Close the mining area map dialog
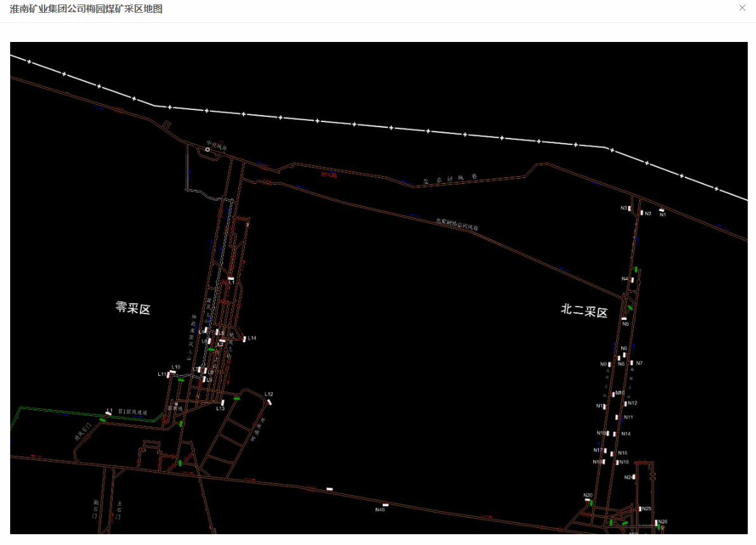Image resolution: width=756 pixels, height=545 pixels. 742,8
